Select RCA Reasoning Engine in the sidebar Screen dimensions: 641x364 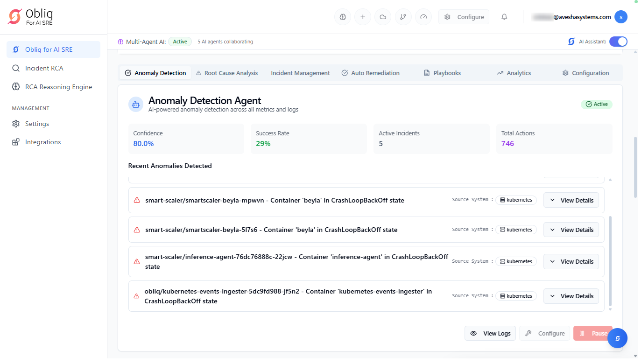pyautogui.click(x=58, y=87)
